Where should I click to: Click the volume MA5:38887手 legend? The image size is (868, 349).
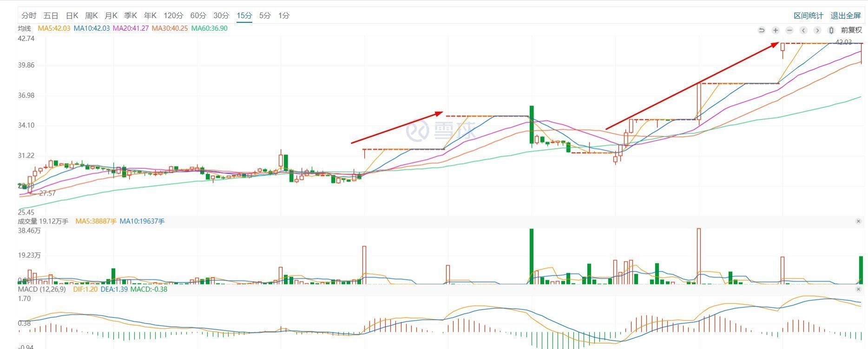96,221
